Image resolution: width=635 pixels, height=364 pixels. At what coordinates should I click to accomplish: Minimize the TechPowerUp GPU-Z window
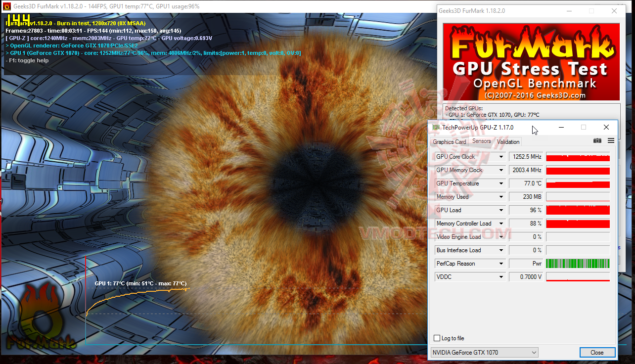[x=561, y=127]
